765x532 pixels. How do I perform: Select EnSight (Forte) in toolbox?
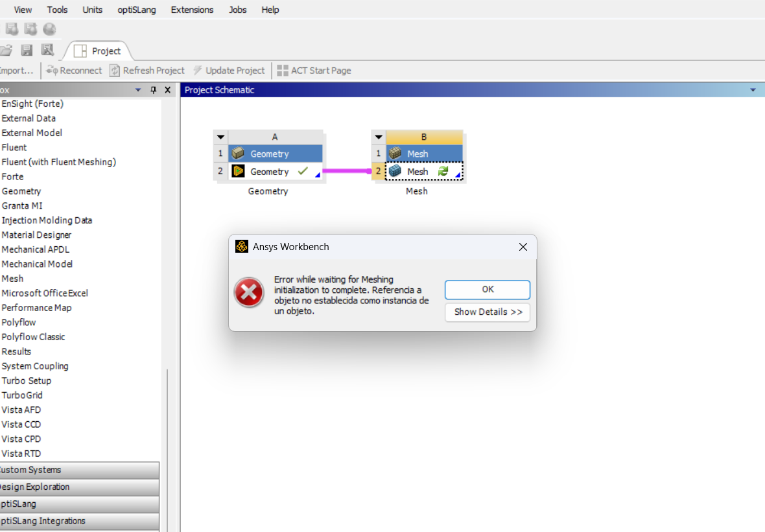coord(32,104)
